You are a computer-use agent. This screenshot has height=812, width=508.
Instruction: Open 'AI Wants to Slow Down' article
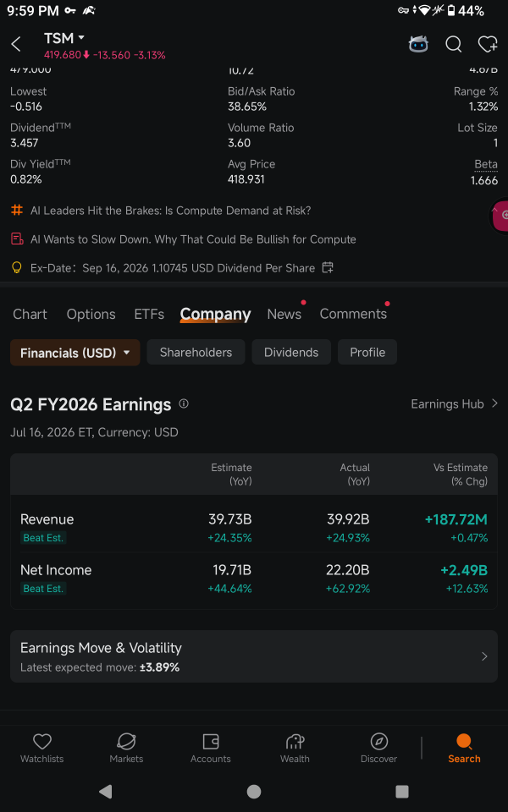[x=193, y=239]
